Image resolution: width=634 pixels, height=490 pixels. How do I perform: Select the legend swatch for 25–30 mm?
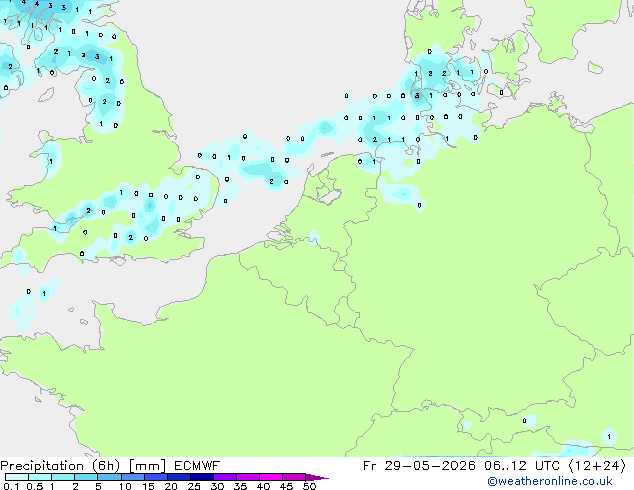point(202,477)
